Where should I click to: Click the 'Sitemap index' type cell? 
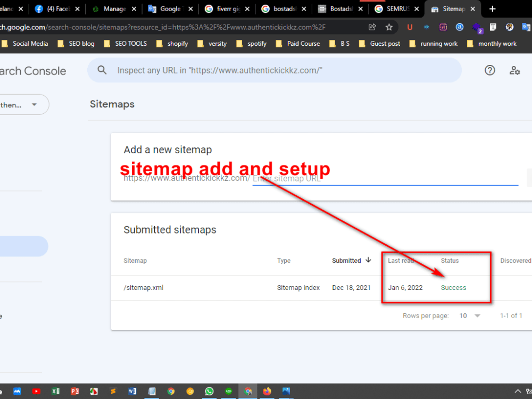(298, 288)
